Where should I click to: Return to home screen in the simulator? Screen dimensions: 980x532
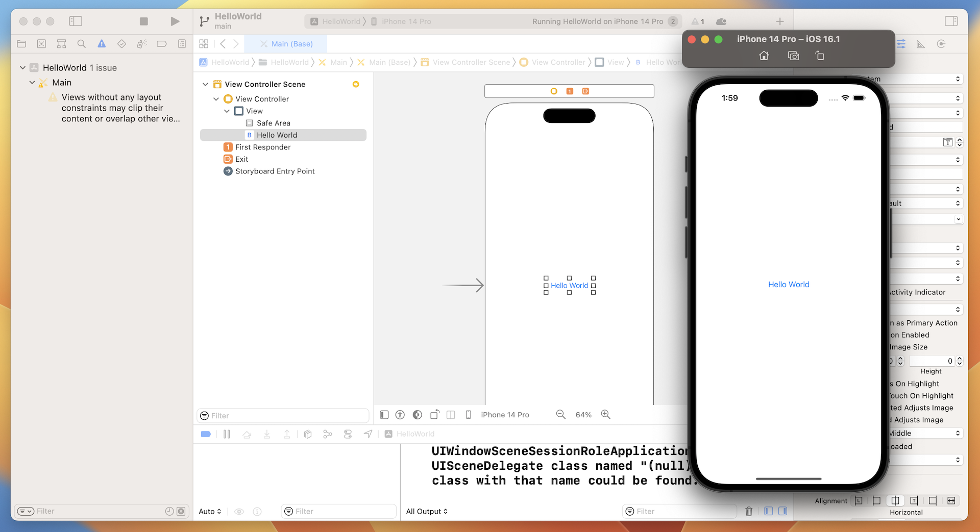click(x=764, y=55)
